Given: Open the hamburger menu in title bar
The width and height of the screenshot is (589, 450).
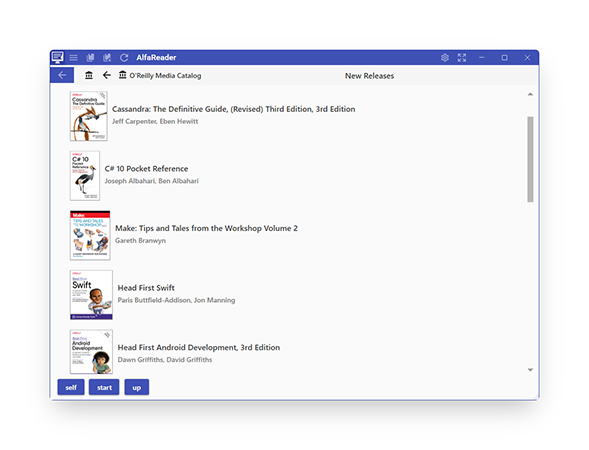Looking at the screenshot, I should (x=74, y=57).
